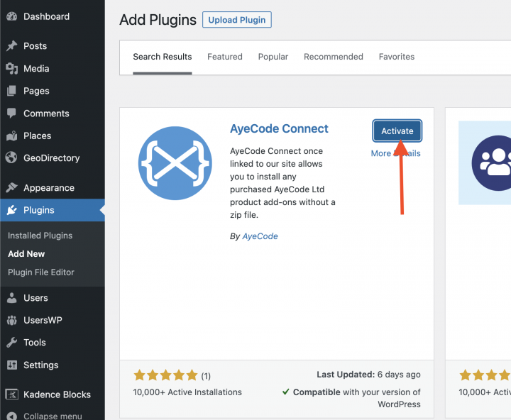Click the Dashboard gauge icon
Viewport: 511px width, 420px height.
[11, 16]
